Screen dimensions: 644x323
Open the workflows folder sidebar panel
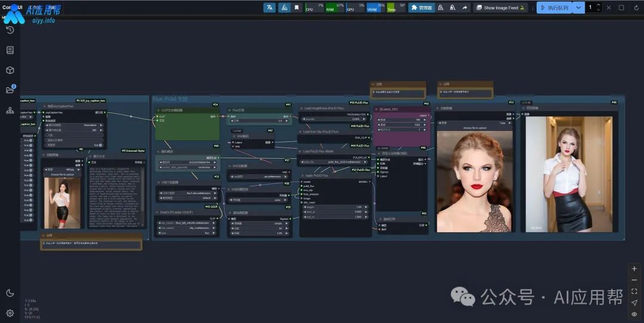(x=10, y=90)
